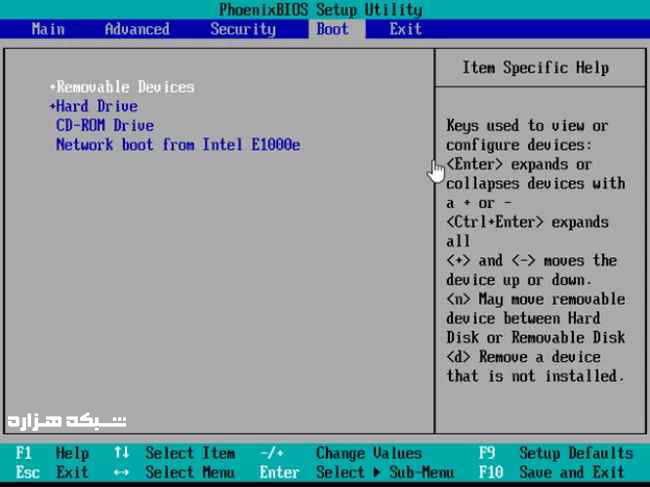The height and width of the screenshot is (487, 650).
Task: Click the 'Change Values' footer text
Action: [369, 453]
